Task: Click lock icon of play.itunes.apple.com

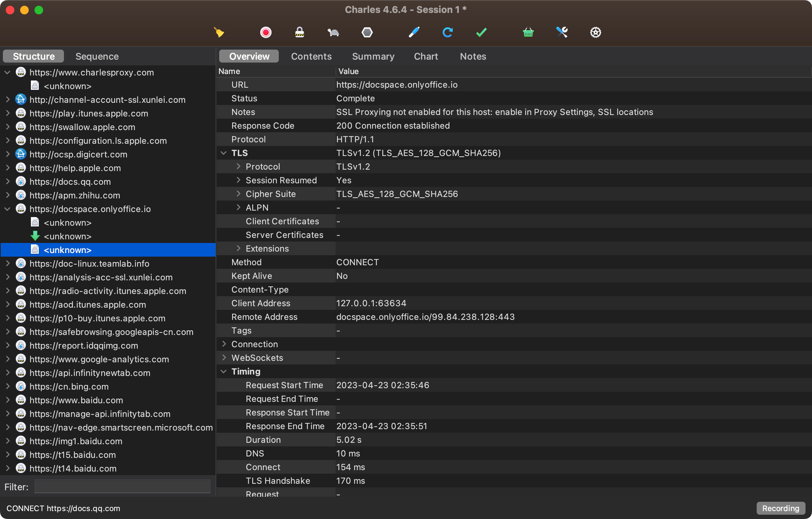Action: coord(21,113)
